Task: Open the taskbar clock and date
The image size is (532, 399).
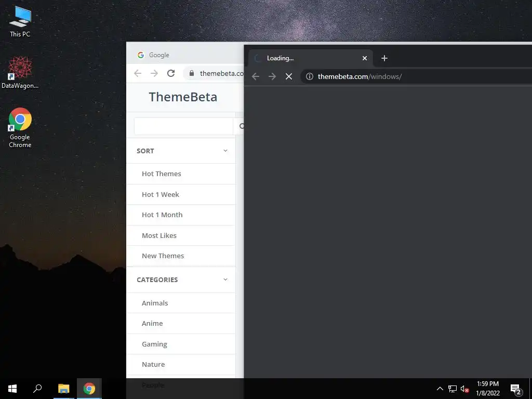Action: pyautogui.click(x=487, y=389)
